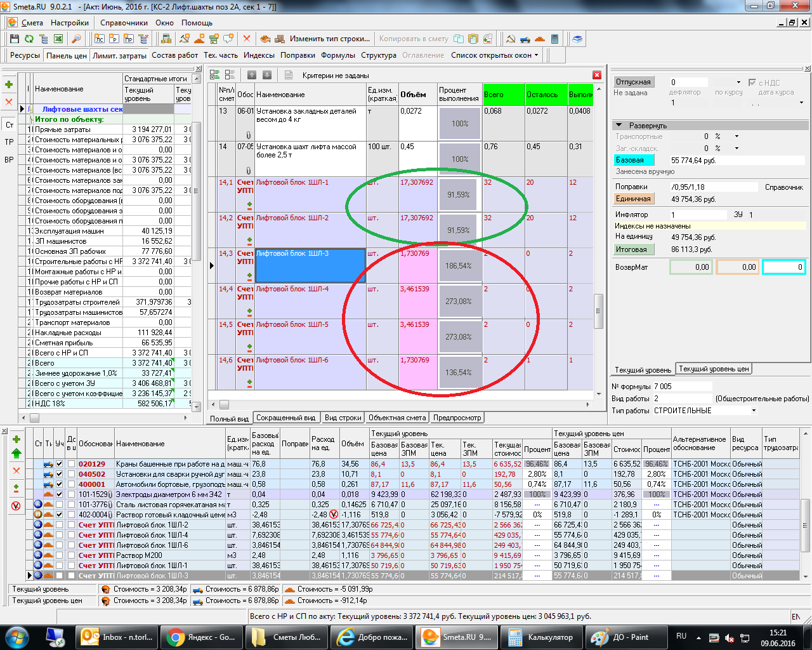The height and width of the screenshot is (650, 812).
Task: Click the red circled V icon in resources sidebar
Action: click(16, 506)
